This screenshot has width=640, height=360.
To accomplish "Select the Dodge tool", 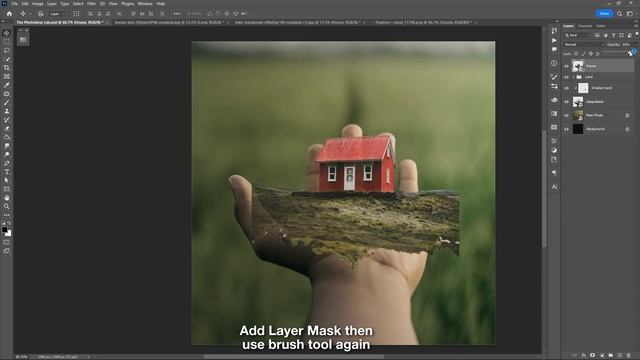I will pyautogui.click(x=7, y=154).
